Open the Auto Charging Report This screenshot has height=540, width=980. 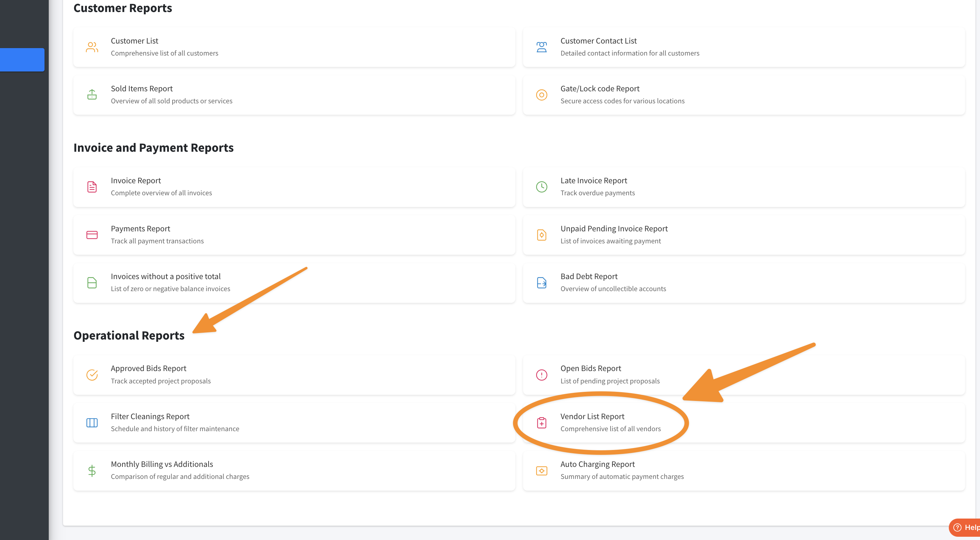point(597,464)
